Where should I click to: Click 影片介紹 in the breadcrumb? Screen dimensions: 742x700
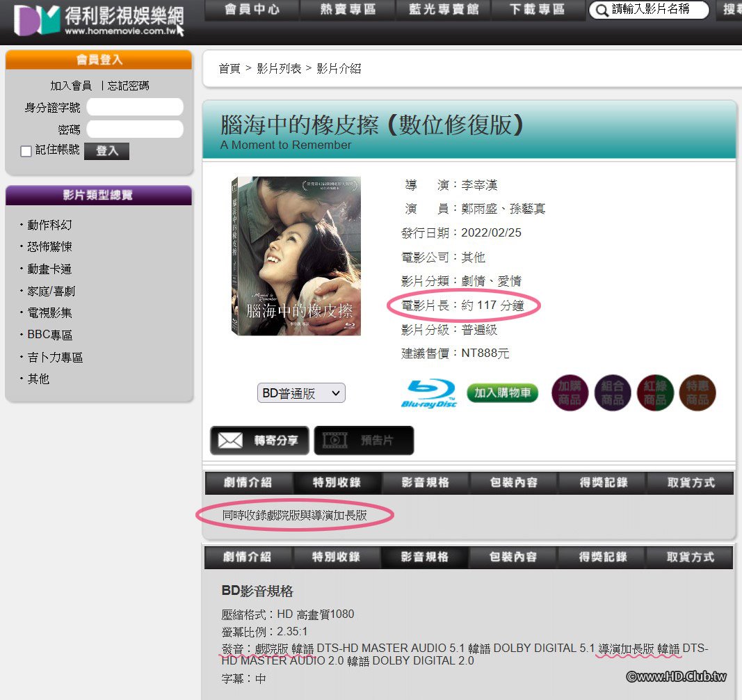pos(339,69)
